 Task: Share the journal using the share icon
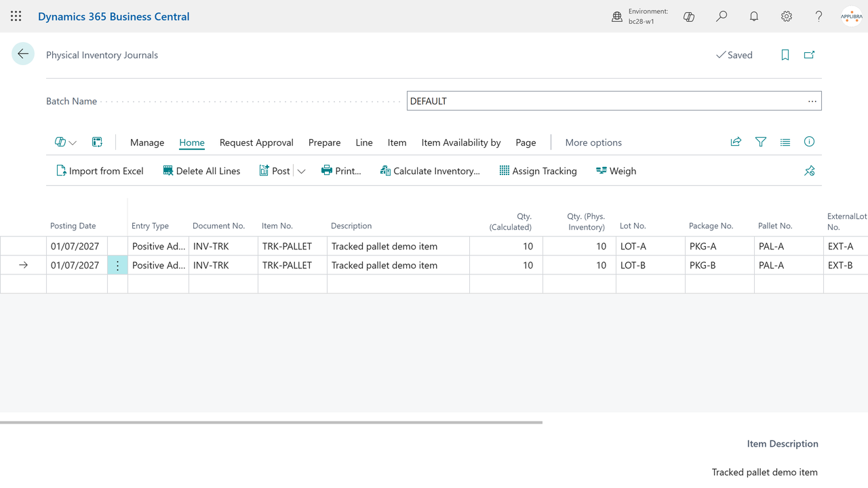[x=736, y=142]
